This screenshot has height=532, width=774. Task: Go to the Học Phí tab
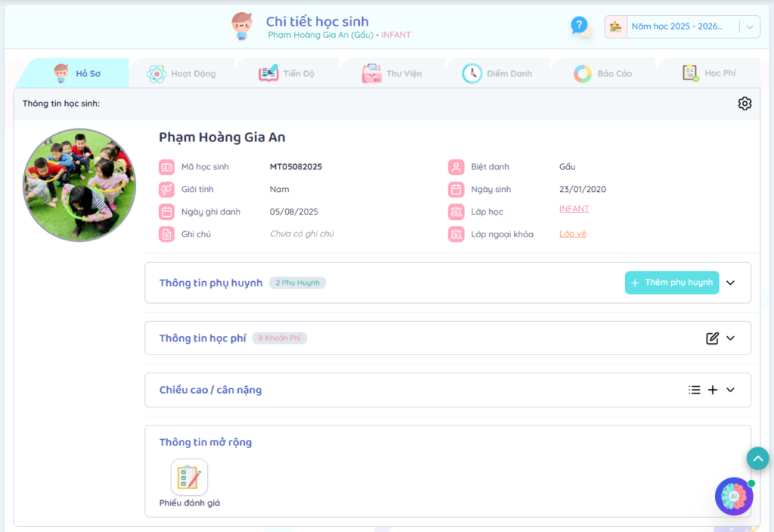(x=709, y=73)
